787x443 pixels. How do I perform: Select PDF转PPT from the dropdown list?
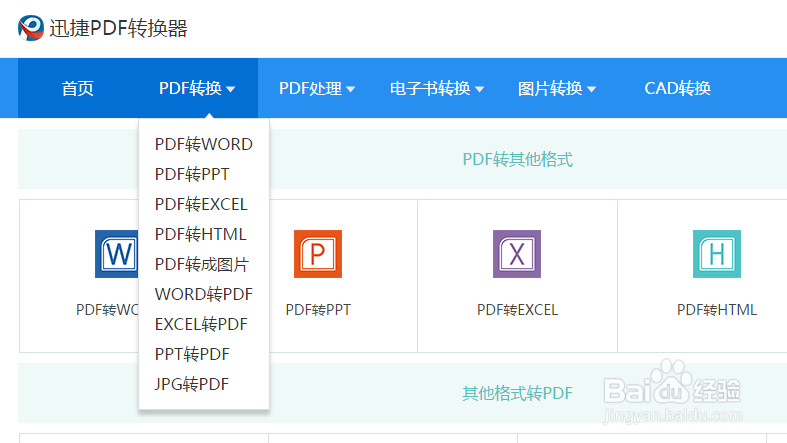[192, 174]
